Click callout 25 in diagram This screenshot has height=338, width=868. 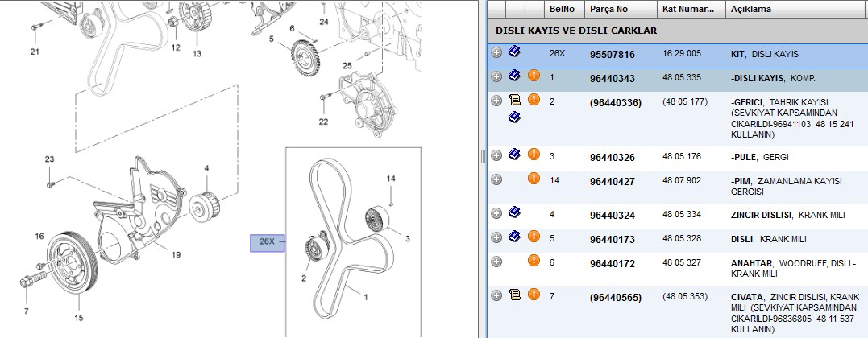pos(347,65)
